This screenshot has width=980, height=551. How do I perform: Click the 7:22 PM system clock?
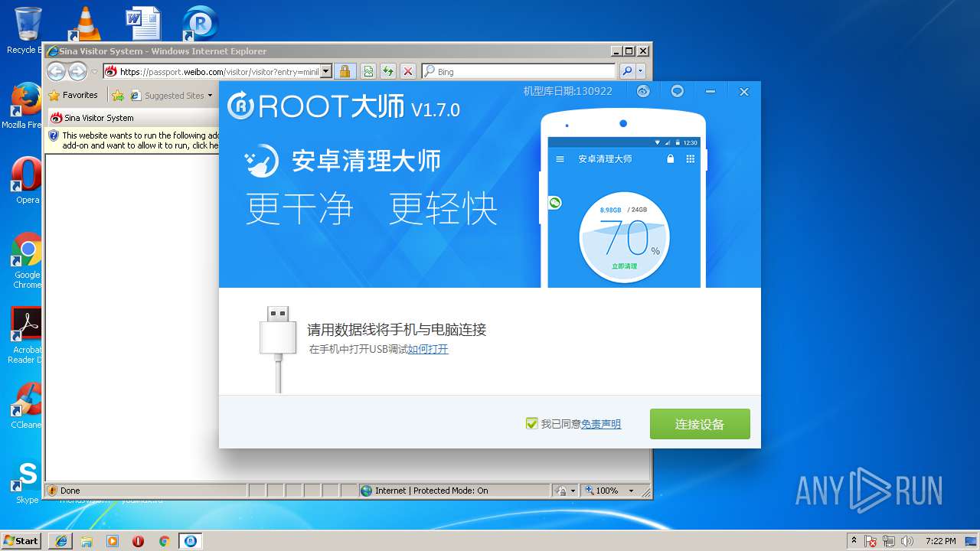coord(940,541)
